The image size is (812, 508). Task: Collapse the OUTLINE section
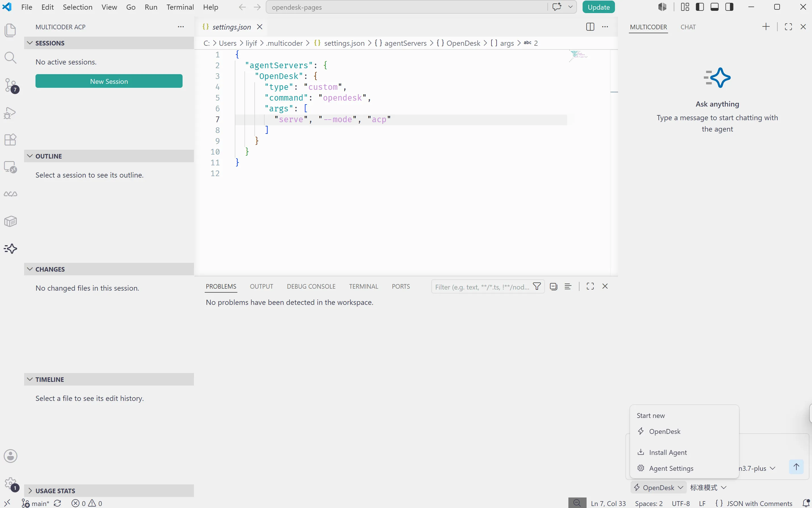coord(109,156)
